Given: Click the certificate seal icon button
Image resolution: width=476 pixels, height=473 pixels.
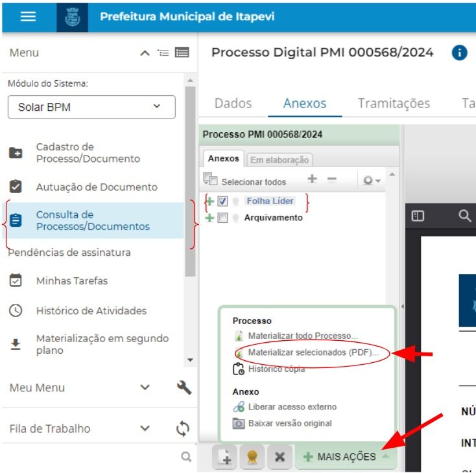Looking at the screenshot, I should (252, 457).
